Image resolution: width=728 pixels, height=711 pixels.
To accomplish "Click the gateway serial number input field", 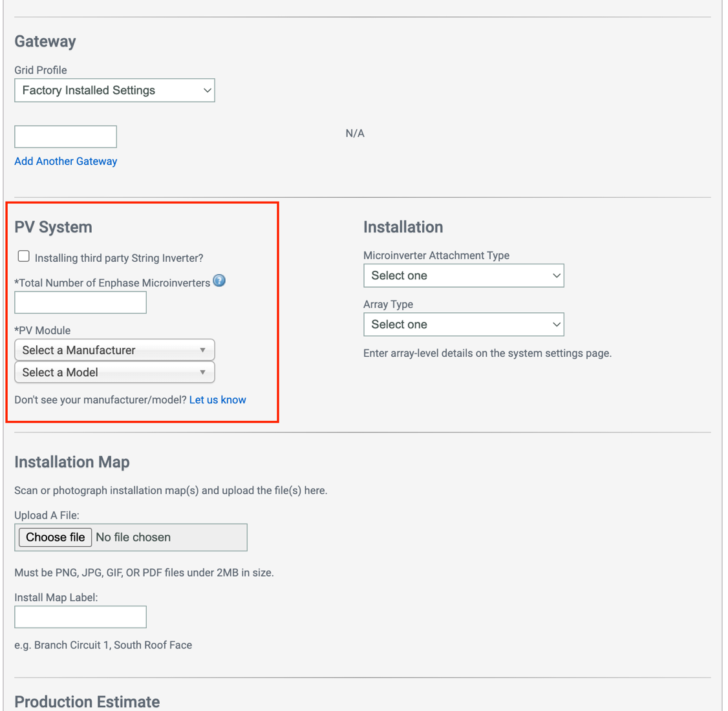I will point(65,136).
